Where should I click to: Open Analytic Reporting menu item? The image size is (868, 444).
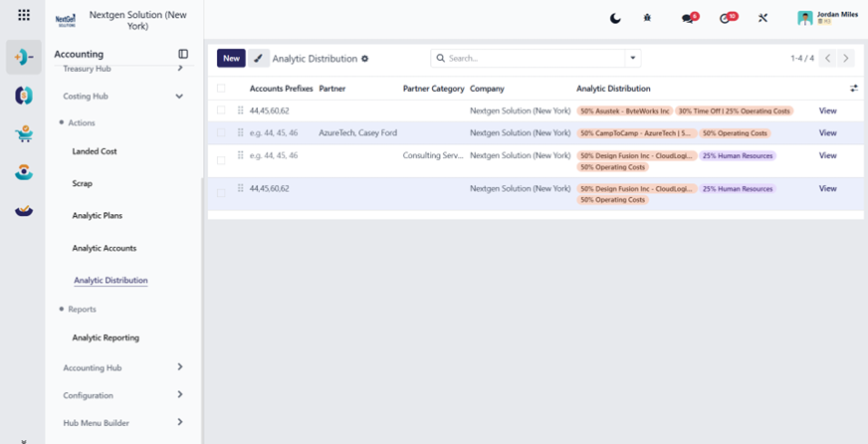coord(106,337)
